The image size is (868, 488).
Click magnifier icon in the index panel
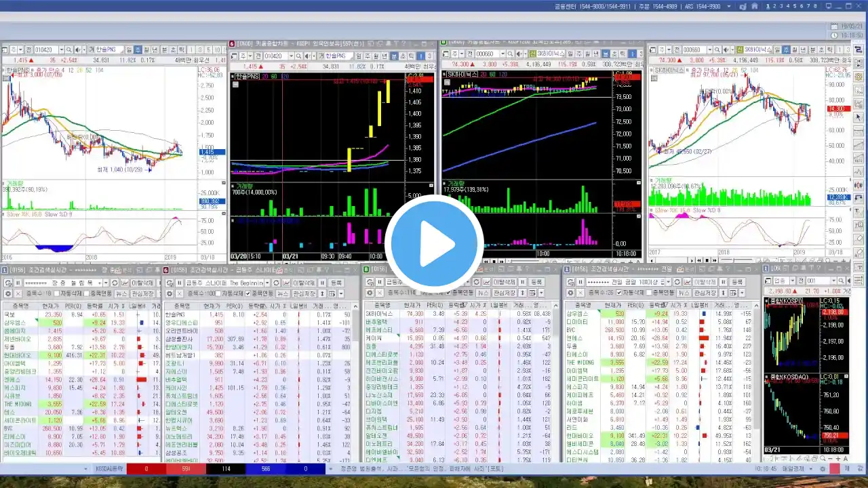840,281
